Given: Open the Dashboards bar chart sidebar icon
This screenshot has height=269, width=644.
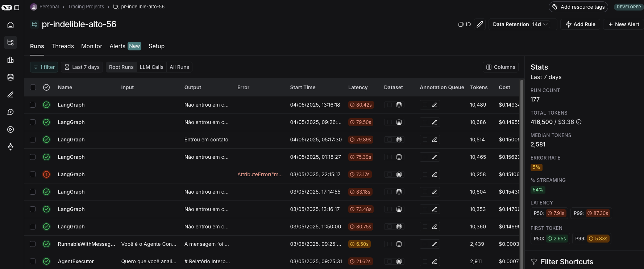Looking at the screenshot, I should point(11,60).
